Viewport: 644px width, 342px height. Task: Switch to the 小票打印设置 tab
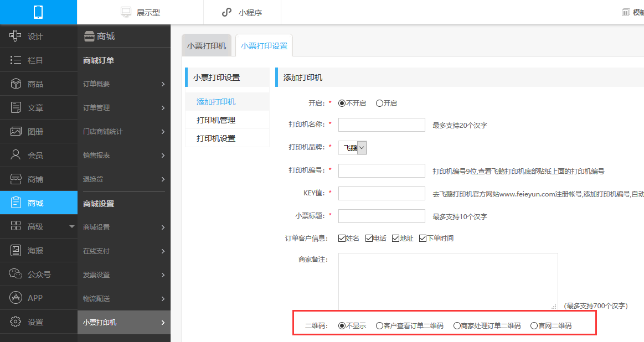264,45
